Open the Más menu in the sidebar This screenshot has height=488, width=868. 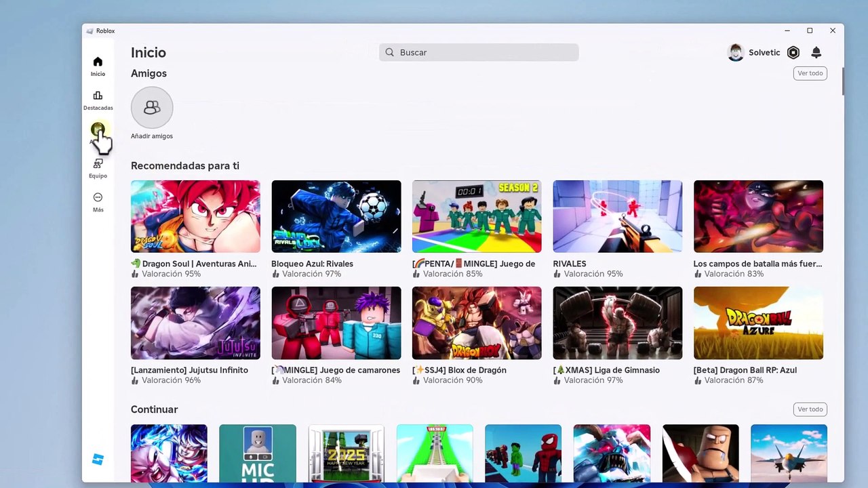(x=98, y=202)
